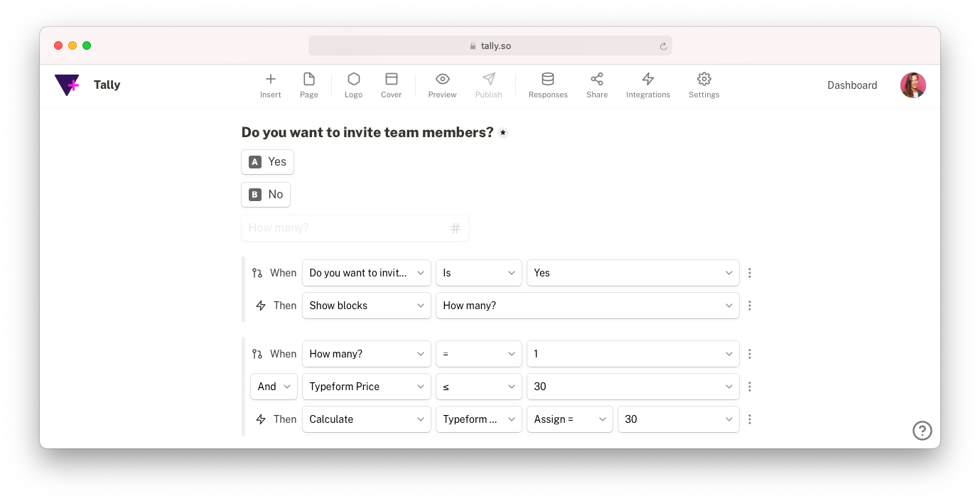Image resolution: width=980 pixels, height=501 pixels.
Task: Click lightning icon beside 'Then Show blocks'
Action: click(261, 306)
